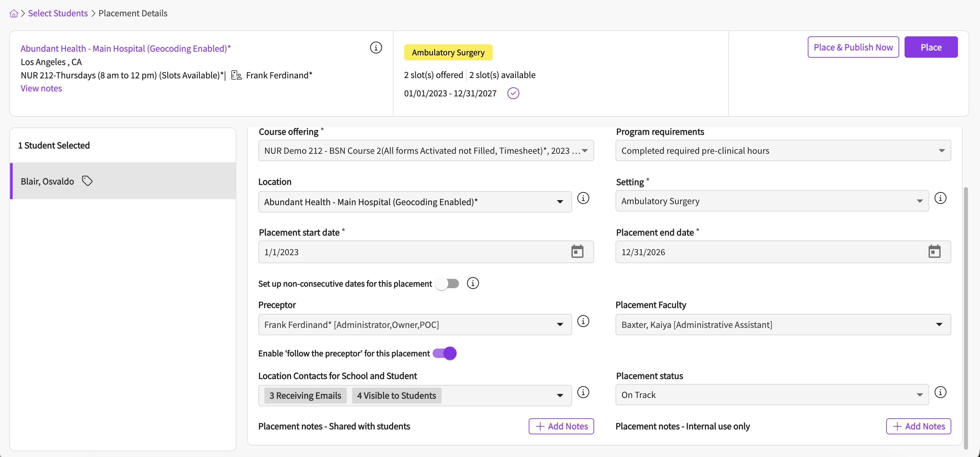Open calendar picker for Placement end date
980x457 pixels.
click(x=934, y=252)
